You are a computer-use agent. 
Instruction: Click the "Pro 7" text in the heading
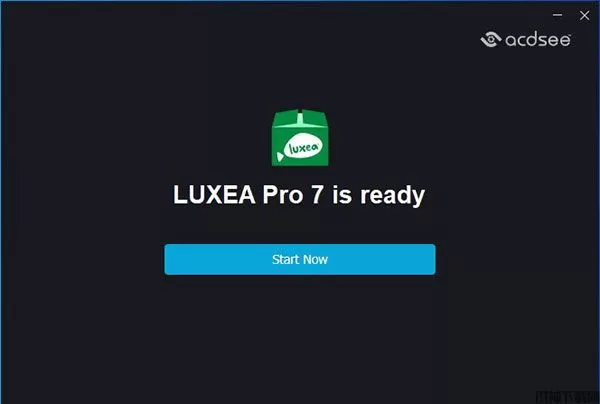(293, 194)
